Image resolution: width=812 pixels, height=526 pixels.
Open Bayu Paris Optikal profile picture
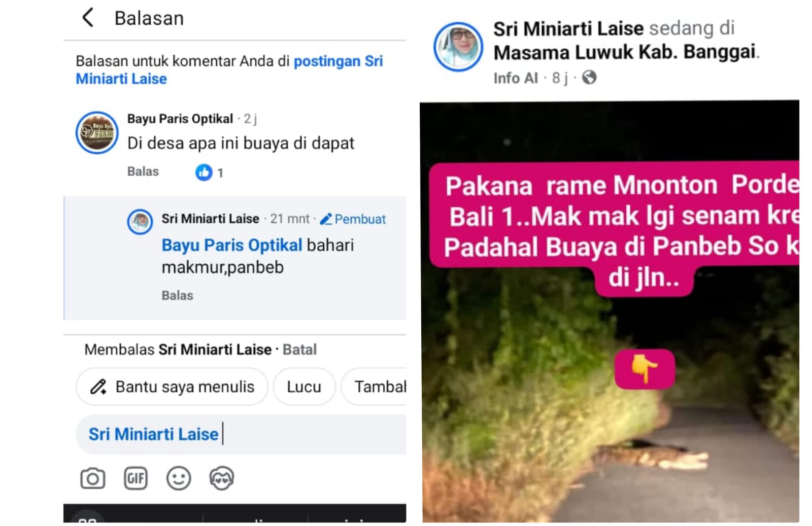click(96, 132)
